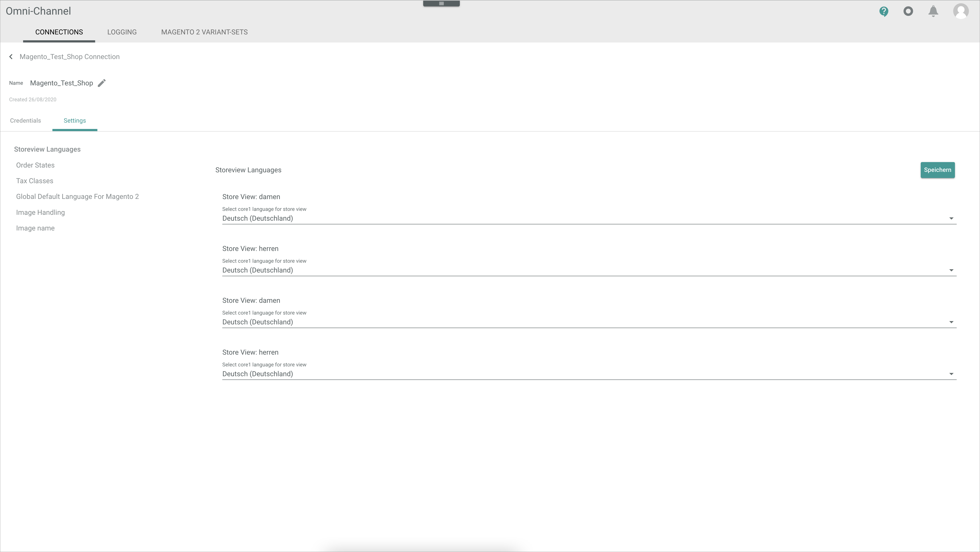Click the Magento_Test_Shop name value
Screen dimensions: 980x552
(62, 83)
